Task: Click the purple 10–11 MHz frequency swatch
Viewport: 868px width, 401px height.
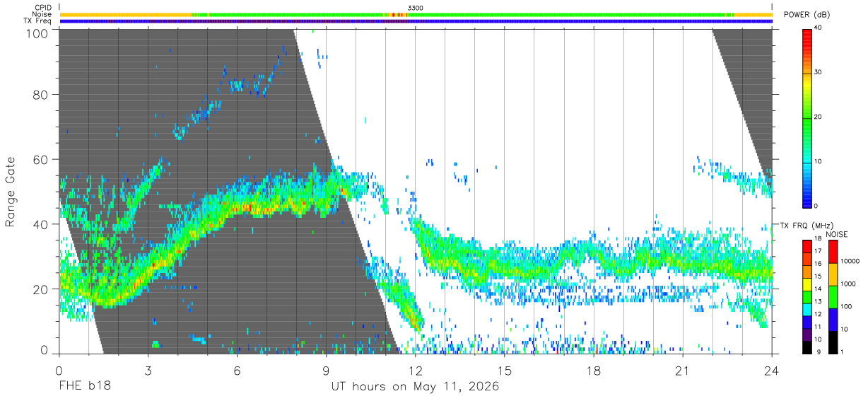Action: 807,335
